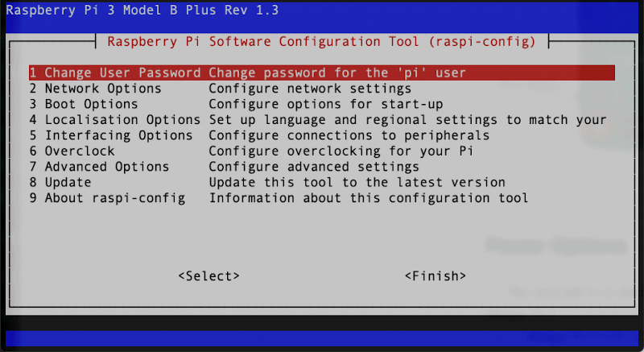Screen dimensions: 644x352
Task: Click 'Configure overclocking for your Pi' text
Action: coord(341,151)
